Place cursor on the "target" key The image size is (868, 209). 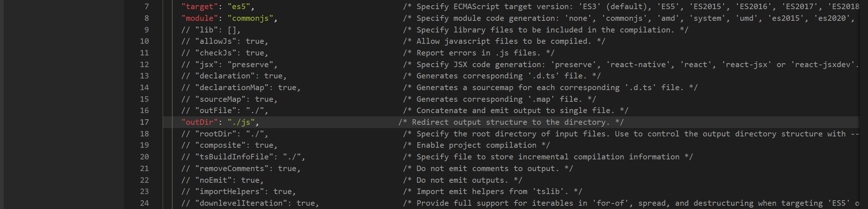click(x=200, y=7)
